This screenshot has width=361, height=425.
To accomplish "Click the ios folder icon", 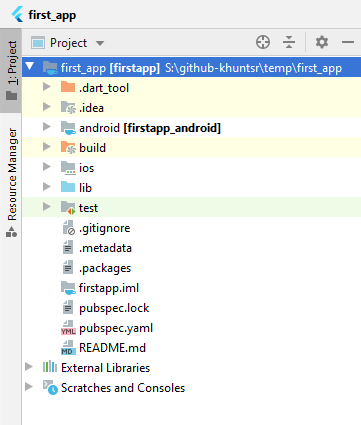I will (68, 168).
